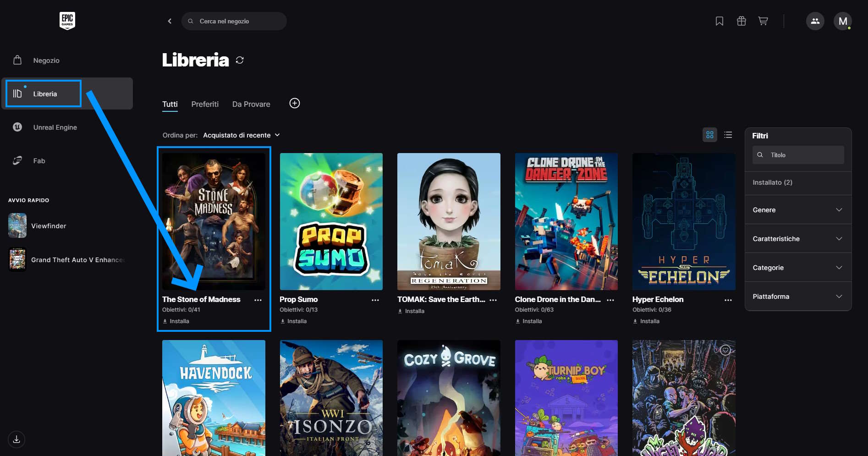Launch Viewfinder from Avvio Rapido
Viewport: 868px width, 456px height.
coord(48,226)
